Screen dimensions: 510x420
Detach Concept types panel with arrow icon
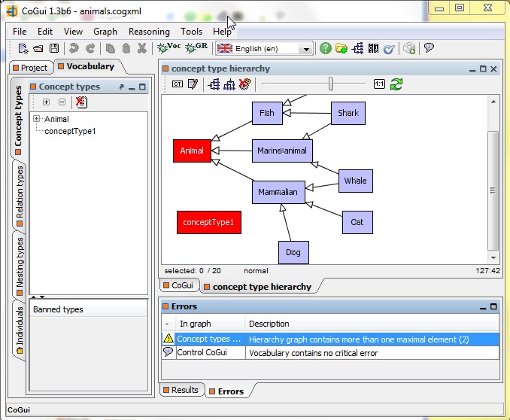click(x=122, y=87)
